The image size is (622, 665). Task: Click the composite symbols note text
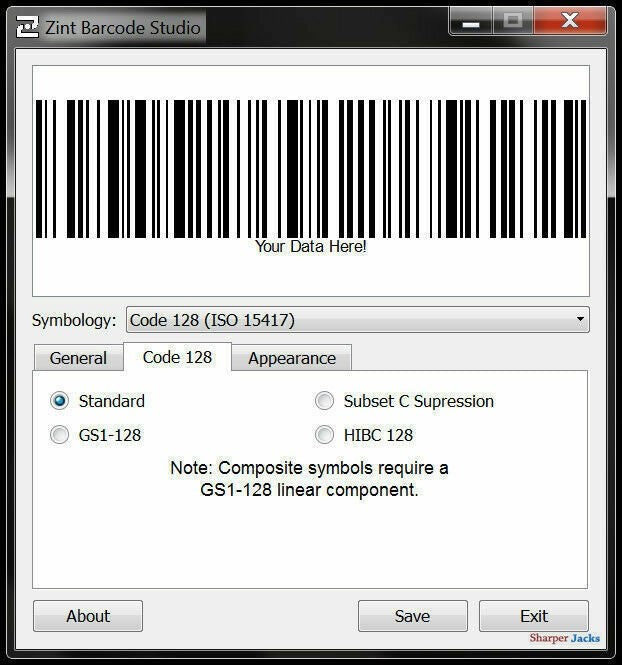click(309, 479)
